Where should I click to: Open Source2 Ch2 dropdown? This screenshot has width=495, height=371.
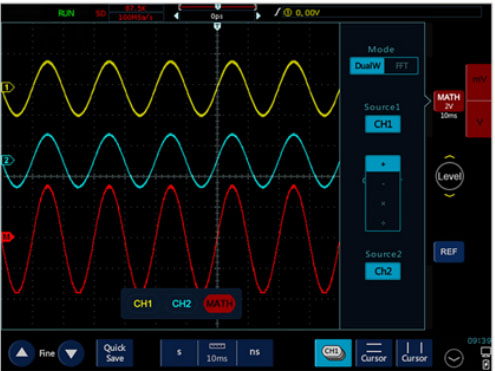click(383, 271)
